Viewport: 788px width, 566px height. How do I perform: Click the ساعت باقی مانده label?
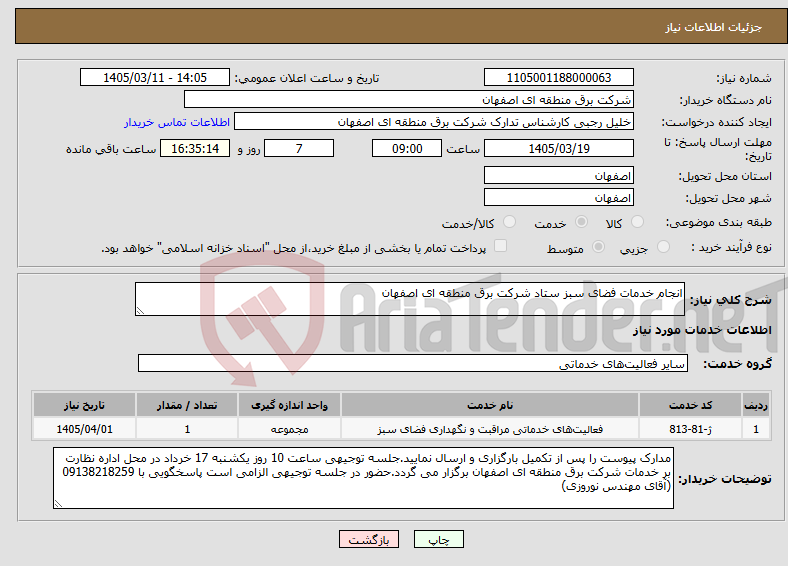[x=111, y=149]
